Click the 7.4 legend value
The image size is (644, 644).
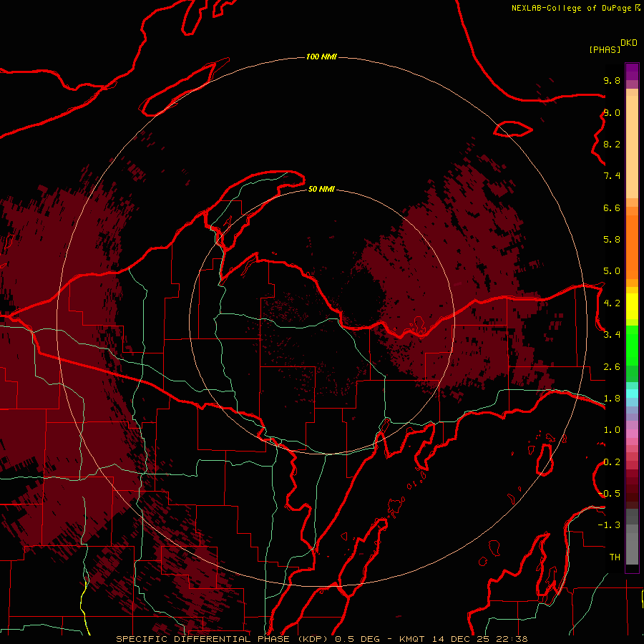coord(612,176)
